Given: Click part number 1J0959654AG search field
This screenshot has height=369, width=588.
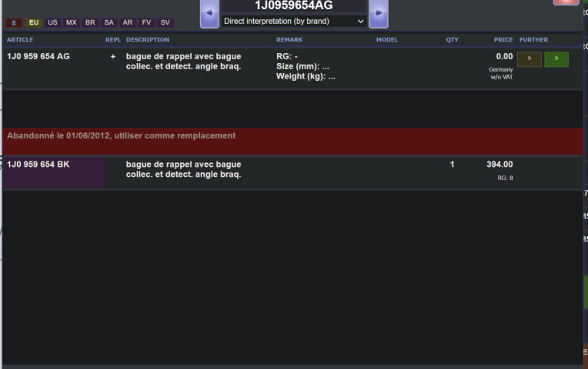Looking at the screenshot, I should (293, 5).
